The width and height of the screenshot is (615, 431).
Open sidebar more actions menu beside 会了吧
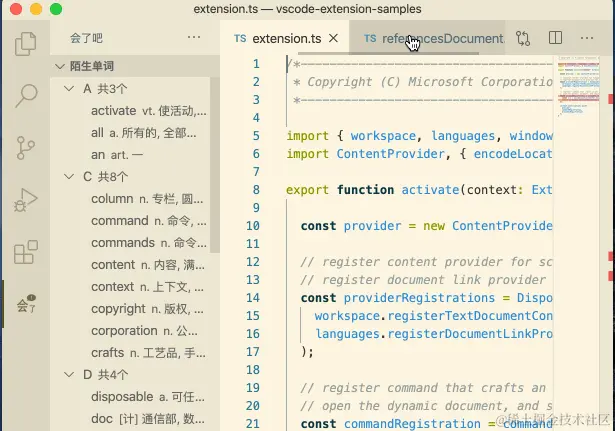[194, 38]
